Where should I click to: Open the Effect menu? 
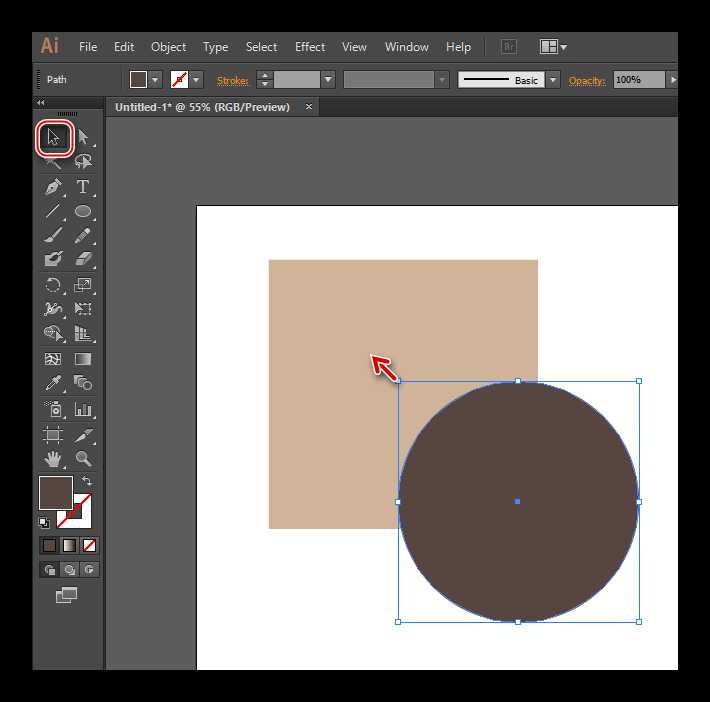(x=310, y=47)
